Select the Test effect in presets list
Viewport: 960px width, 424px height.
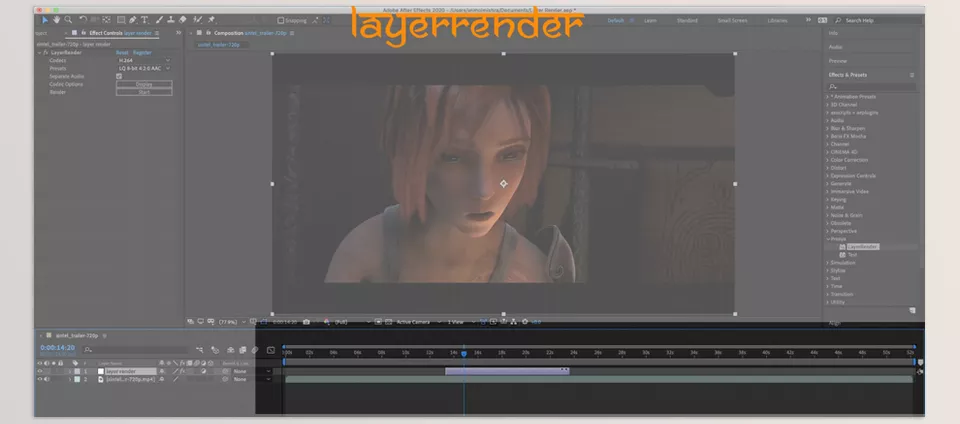coord(852,255)
